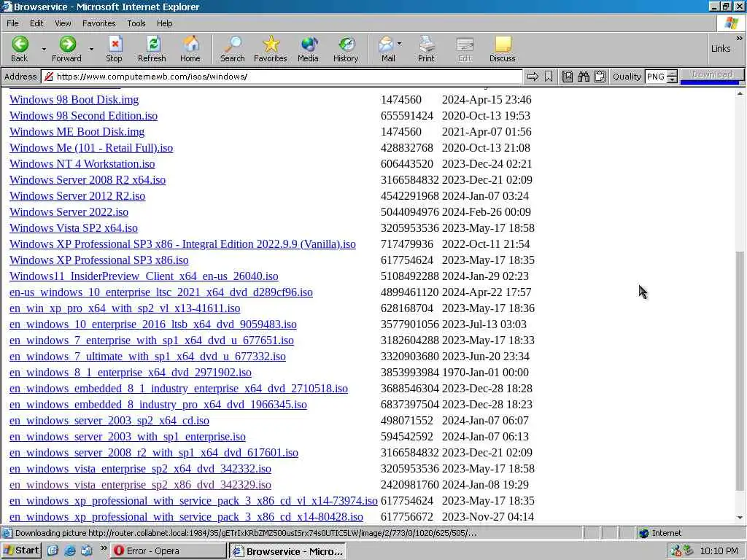Print the page using the Print icon
Viewport: 747px width, 560px height.
point(426,44)
